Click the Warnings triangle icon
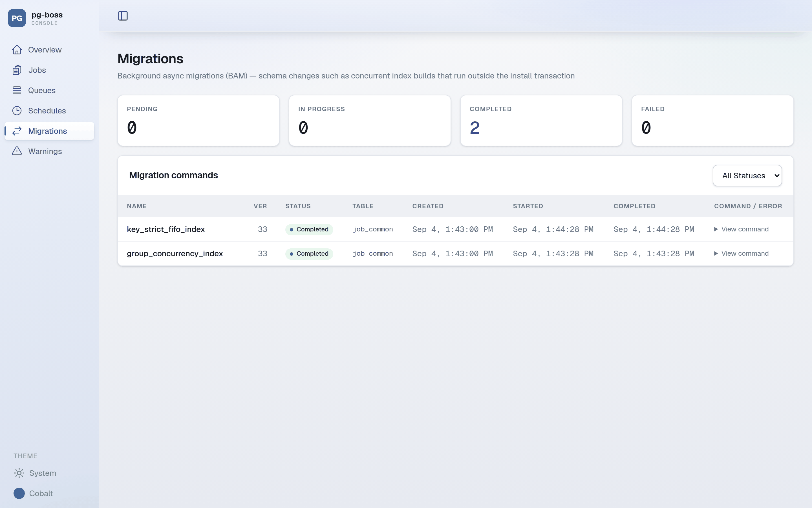The width and height of the screenshot is (812, 508). tap(17, 151)
